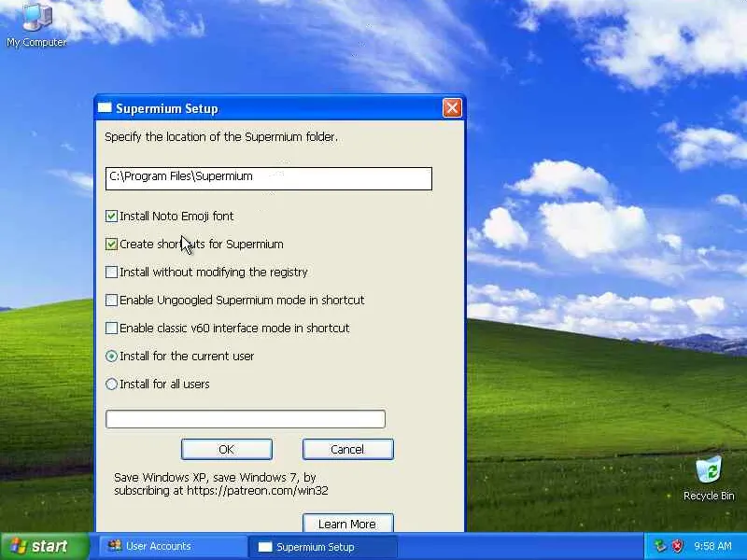The image size is (747, 560).
Task: Activate Supermium Setup taskbar button
Action: tap(322, 547)
